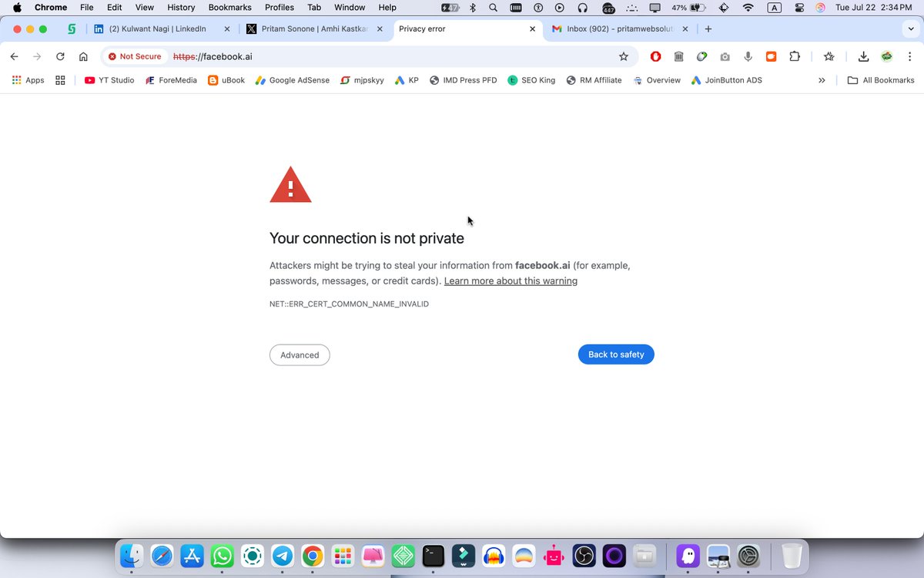Open Spotlight search magnifier in menu bar
The width and height of the screenshot is (924, 578).
[x=493, y=7]
